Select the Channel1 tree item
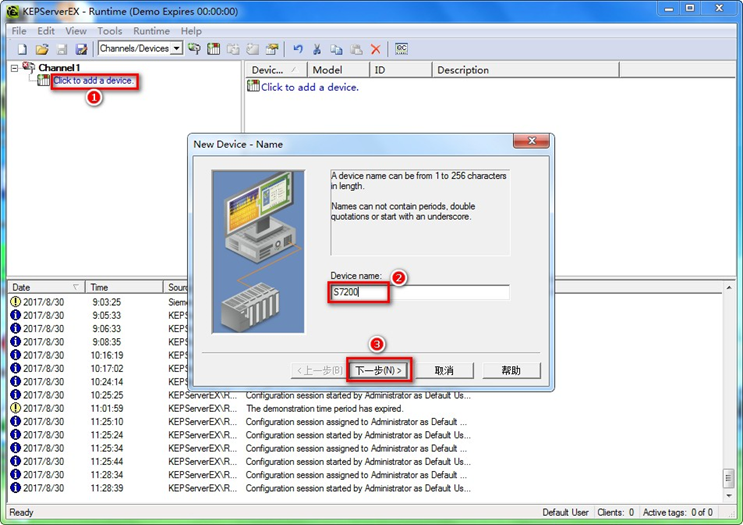This screenshot has width=743, height=525. 59,67
